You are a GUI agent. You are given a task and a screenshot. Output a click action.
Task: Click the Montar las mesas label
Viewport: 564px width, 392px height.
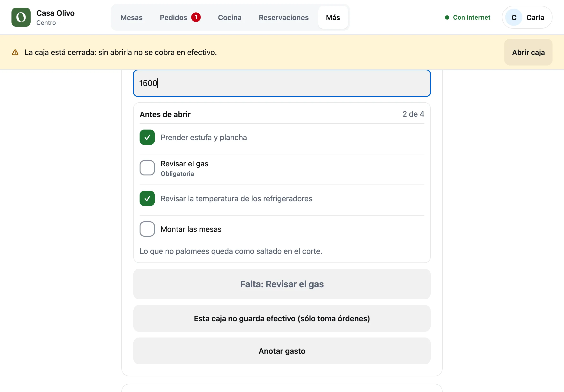[x=191, y=229]
